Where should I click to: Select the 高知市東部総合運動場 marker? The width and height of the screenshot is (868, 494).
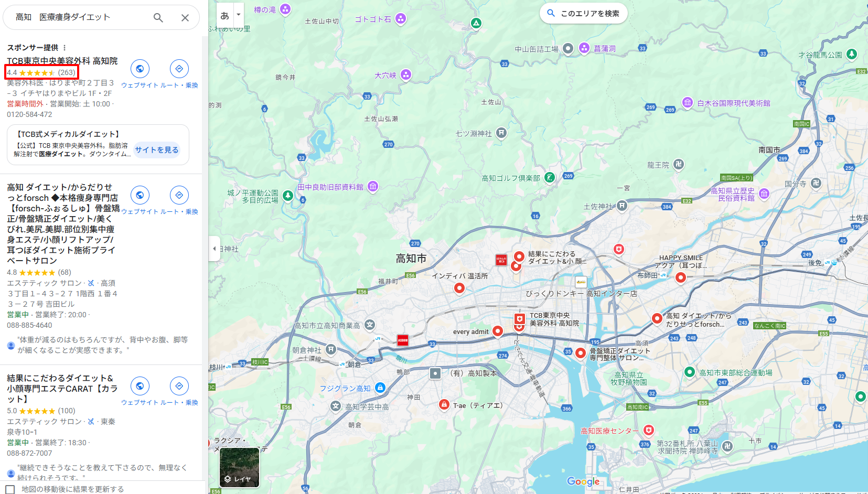[x=690, y=372]
